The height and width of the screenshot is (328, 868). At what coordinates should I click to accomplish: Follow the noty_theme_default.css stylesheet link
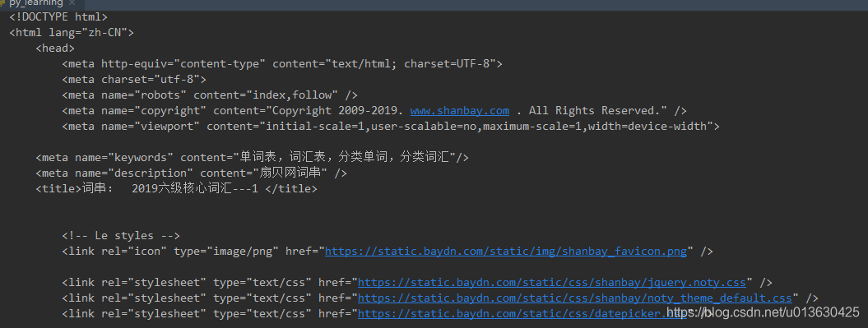tap(574, 298)
